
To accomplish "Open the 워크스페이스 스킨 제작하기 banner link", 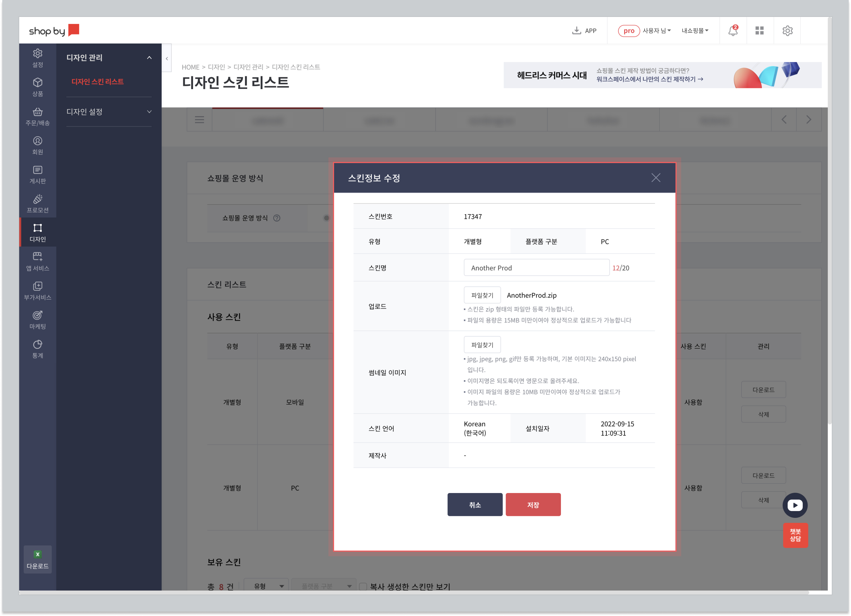I will coord(650,79).
